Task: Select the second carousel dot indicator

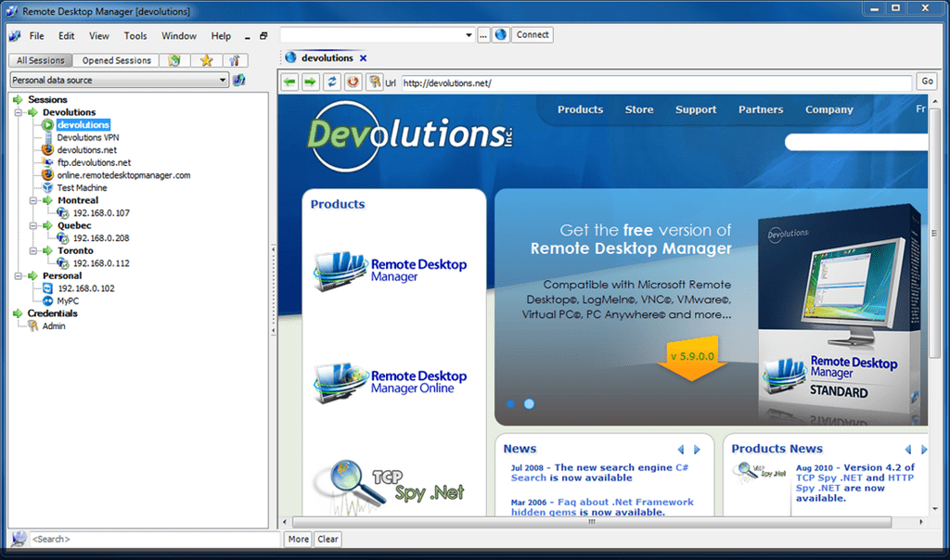Action: click(529, 404)
